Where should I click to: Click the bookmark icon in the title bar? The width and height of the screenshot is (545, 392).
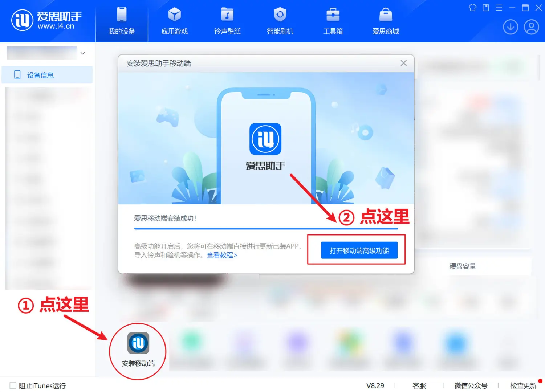click(486, 8)
